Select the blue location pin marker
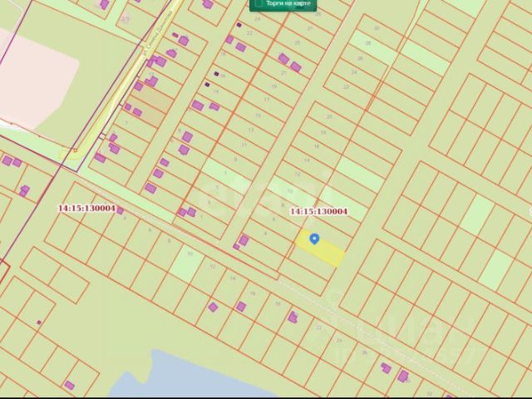 point(314,239)
